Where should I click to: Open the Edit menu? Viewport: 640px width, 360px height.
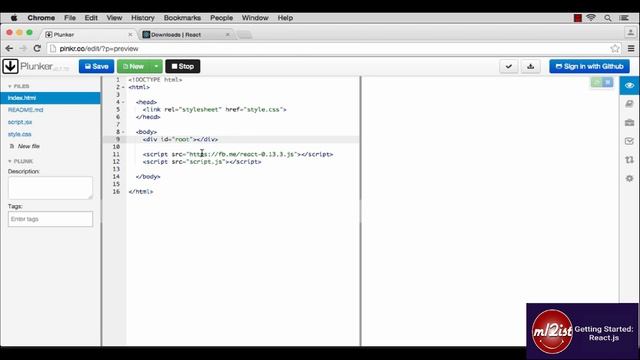[x=91, y=18]
